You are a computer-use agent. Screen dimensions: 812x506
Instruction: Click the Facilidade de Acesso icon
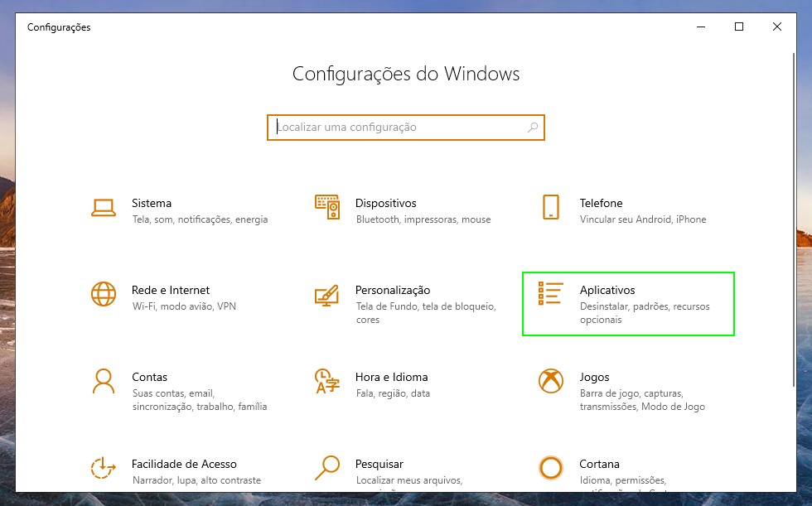coord(103,468)
